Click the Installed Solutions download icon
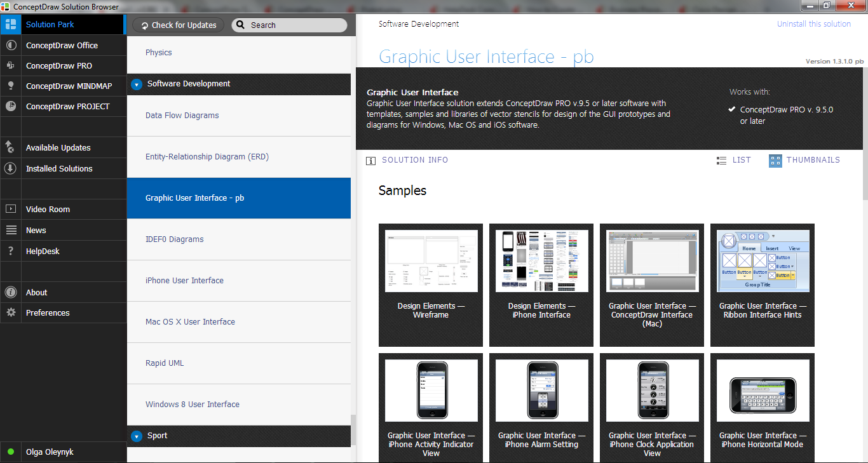Viewport: 868px width, 463px height. pos(10,168)
